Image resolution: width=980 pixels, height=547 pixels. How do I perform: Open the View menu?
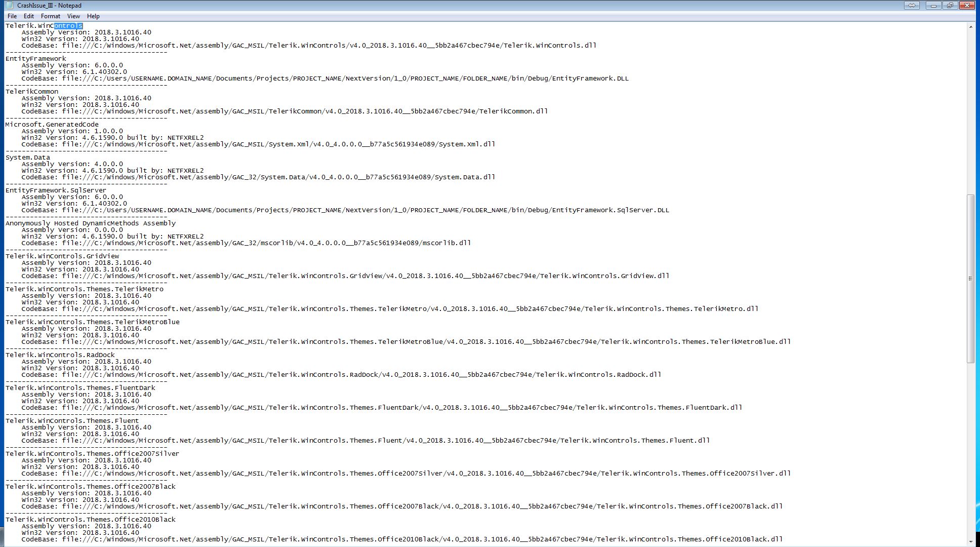[73, 16]
